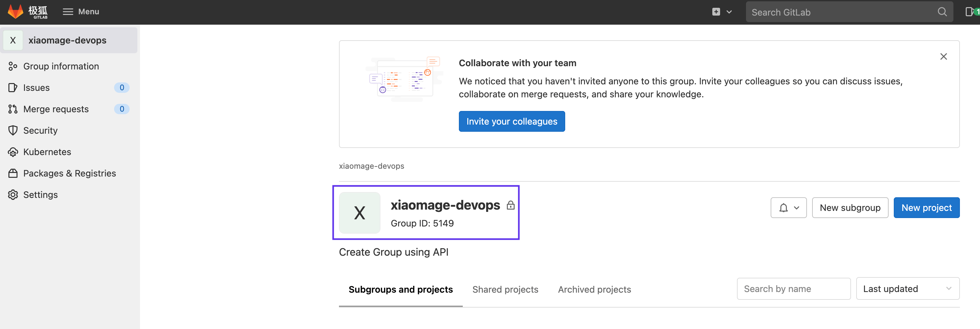Image resolution: width=980 pixels, height=329 pixels.
Task: Switch to Shared projects tab
Action: pos(505,289)
